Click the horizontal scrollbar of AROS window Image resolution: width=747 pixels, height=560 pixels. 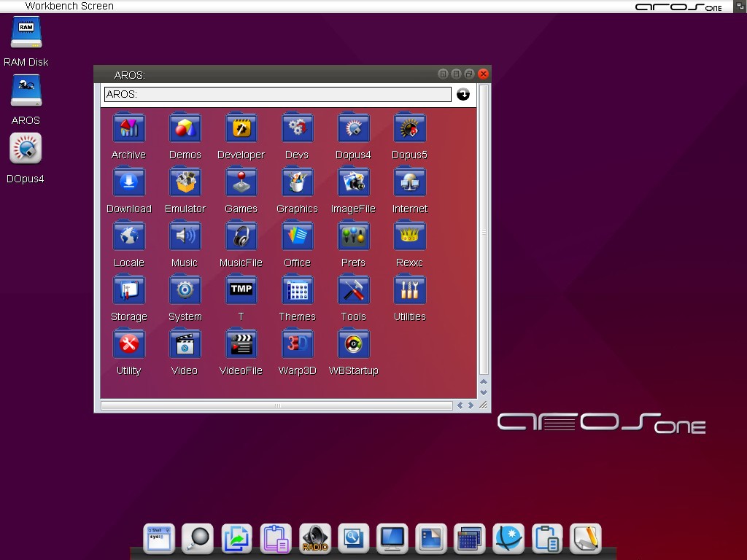click(277, 405)
